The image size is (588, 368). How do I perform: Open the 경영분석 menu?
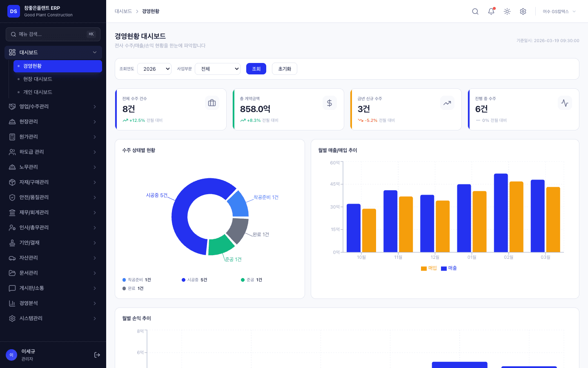(x=53, y=303)
